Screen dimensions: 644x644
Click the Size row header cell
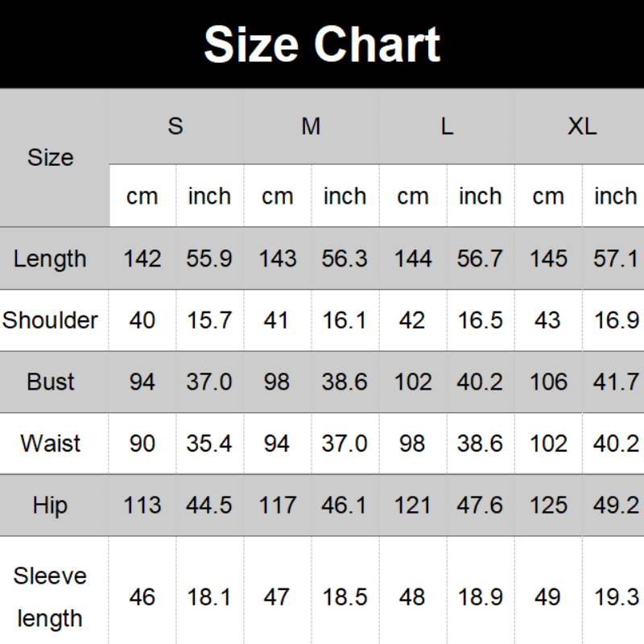point(51,157)
